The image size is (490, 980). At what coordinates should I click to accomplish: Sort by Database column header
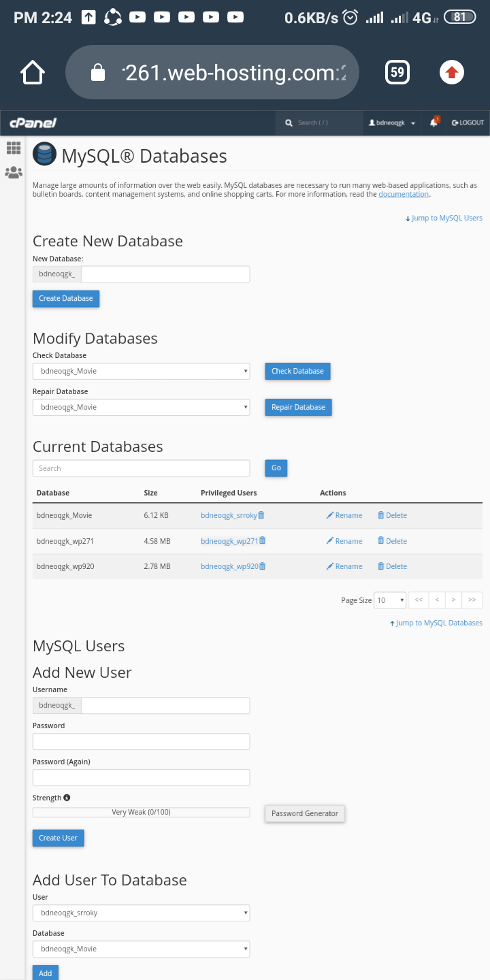click(53, 493)
